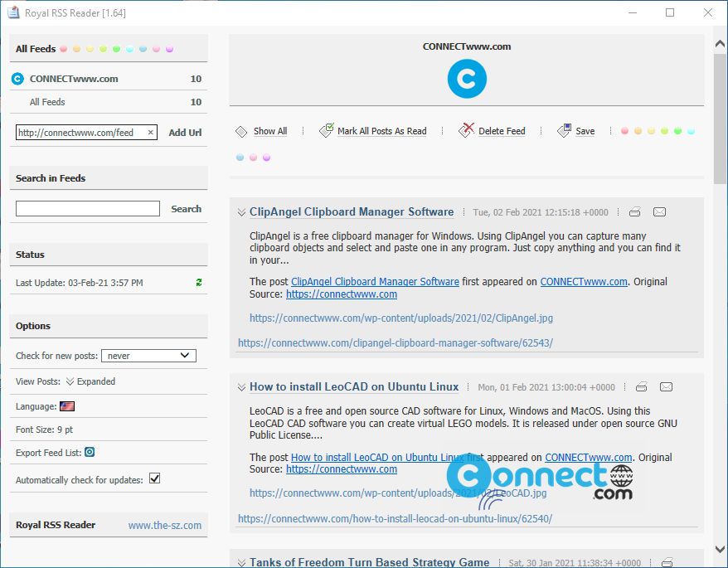Click the Save floppy disk icon

pos(564,130)
